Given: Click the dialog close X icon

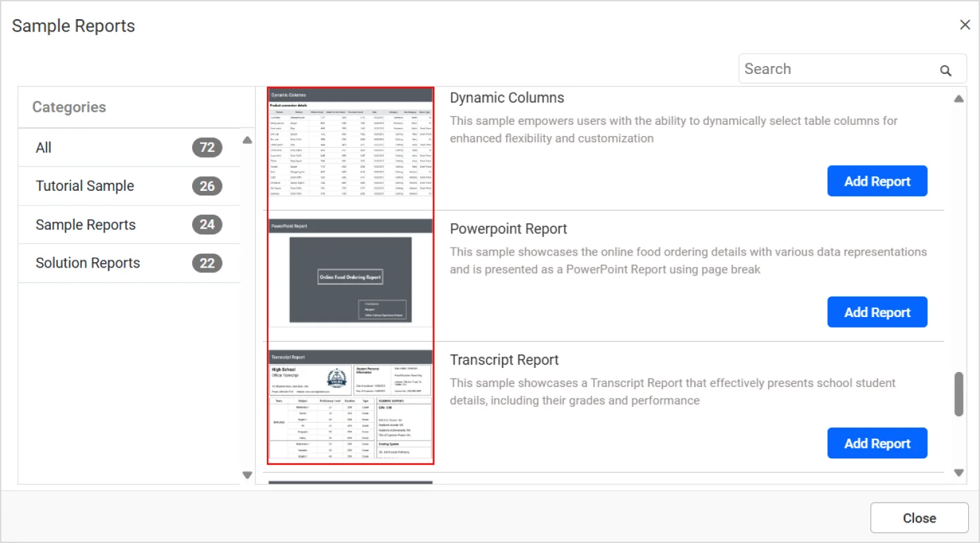Looking at the screenshot, I should 965,24.
